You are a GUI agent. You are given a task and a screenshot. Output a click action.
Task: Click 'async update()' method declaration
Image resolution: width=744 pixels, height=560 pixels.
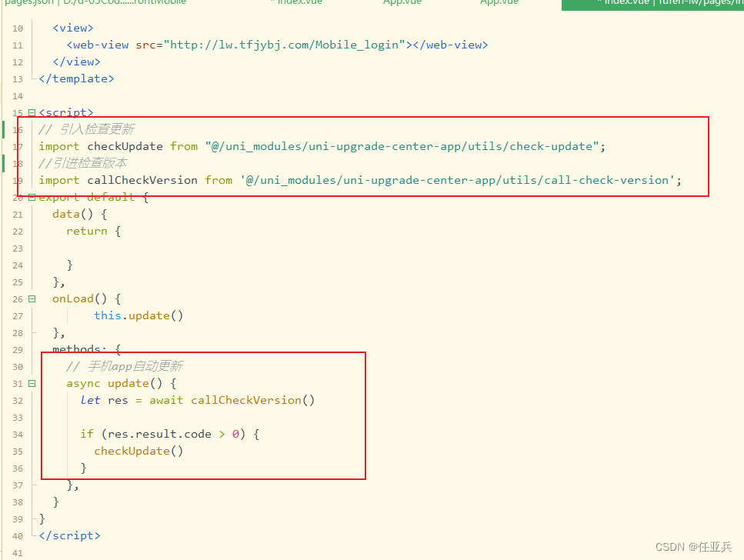tap(115, 383)
